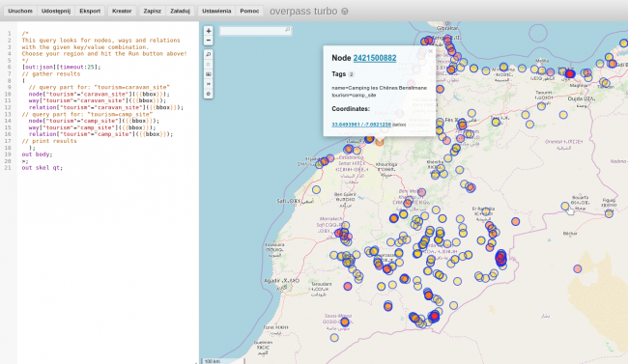Screen dimensions: 628x364
Task: Click the zoom-to-data magnifier icon
Action: click(x=209, y=54)
